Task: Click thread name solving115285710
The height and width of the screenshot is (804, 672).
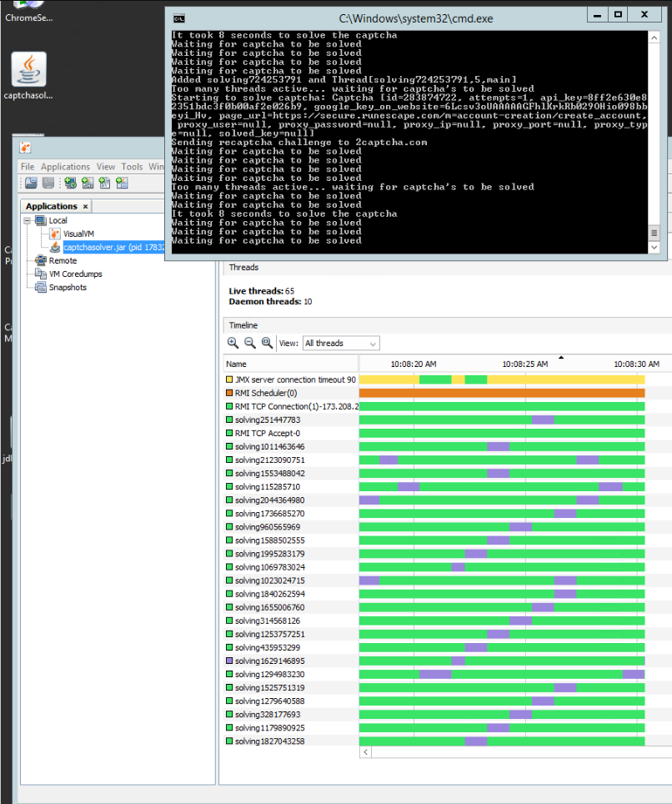Action: pyautogui.click(x=268, y=486)
